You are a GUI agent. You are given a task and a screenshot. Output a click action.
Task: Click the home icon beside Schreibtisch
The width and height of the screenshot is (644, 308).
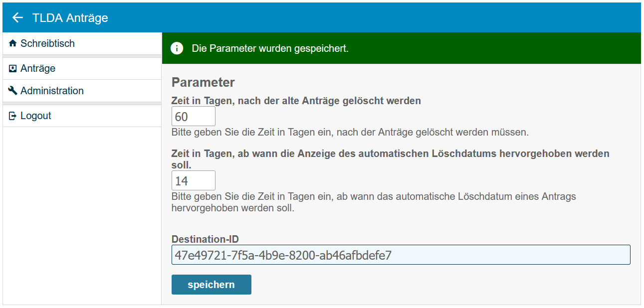pos(13,44)
